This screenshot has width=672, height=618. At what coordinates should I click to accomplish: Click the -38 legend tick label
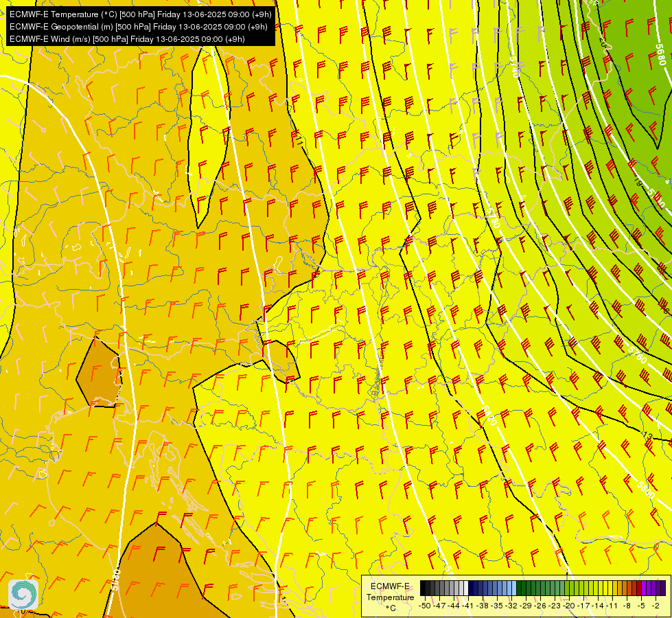(x=483, y=606)
